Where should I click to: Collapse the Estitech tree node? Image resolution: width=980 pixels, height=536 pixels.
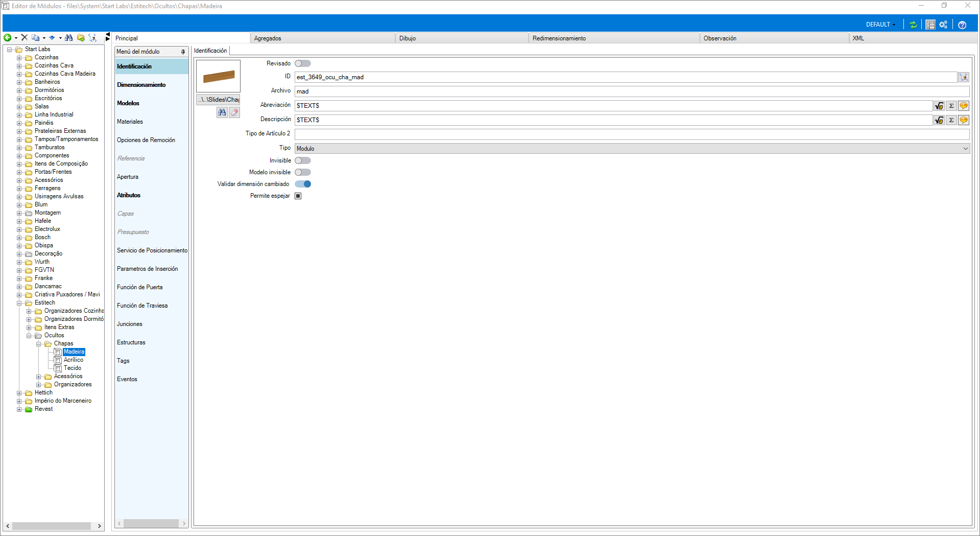pos(19,303)
